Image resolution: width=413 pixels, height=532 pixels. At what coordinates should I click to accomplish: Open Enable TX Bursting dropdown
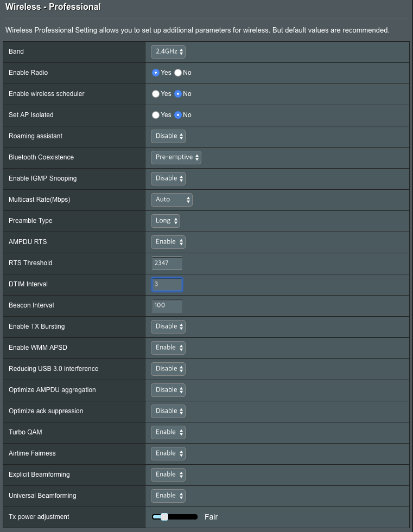coord(168,326)
